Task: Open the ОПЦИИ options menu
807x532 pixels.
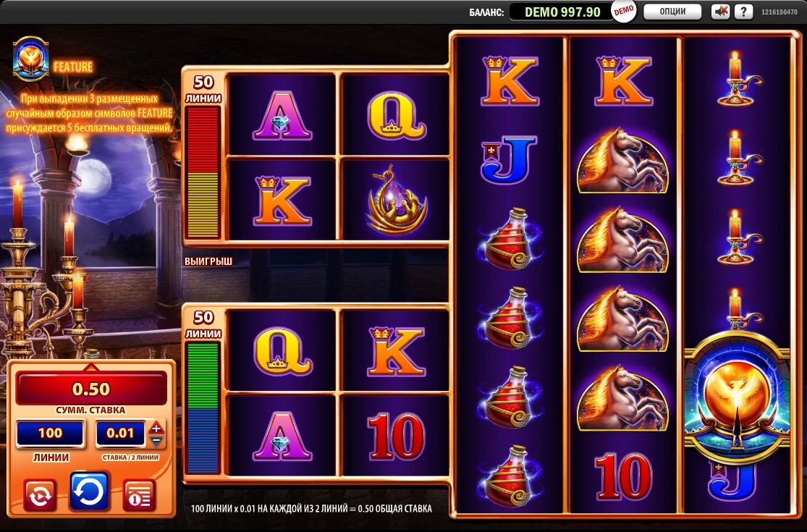Action: coord(672,12)
